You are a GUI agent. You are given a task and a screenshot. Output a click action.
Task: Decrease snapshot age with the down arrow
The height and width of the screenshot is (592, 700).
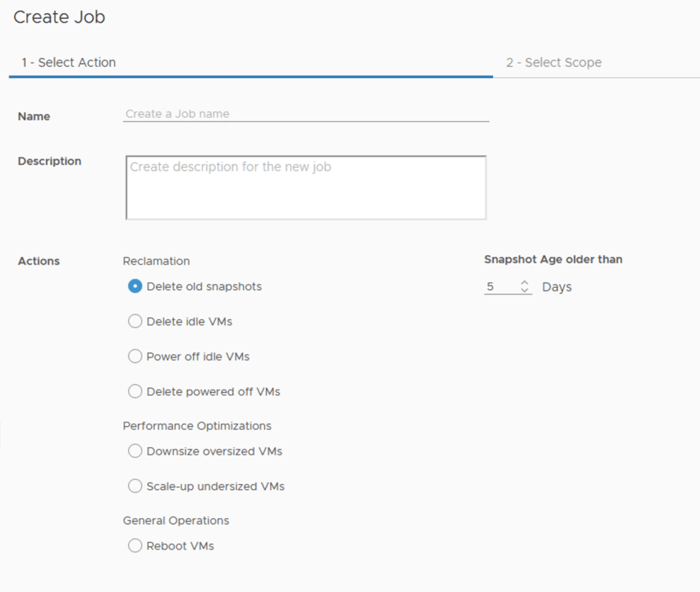pyautogui.click(x=525, y=291)
